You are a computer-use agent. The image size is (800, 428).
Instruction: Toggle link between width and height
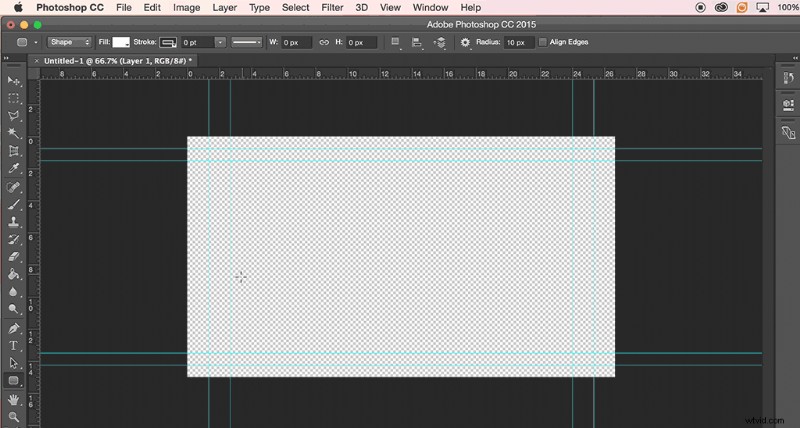(324, 42)
